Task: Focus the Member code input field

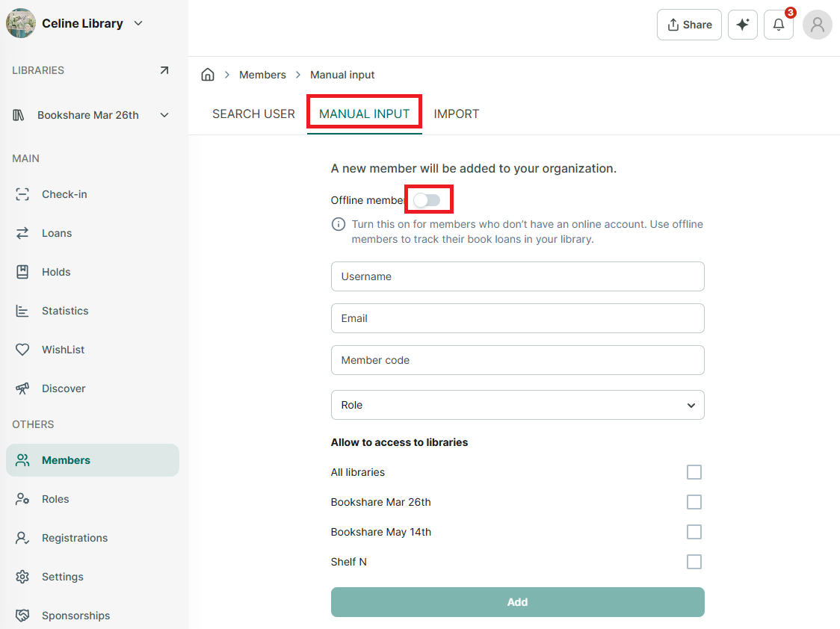Action: (x=517, y=360)
